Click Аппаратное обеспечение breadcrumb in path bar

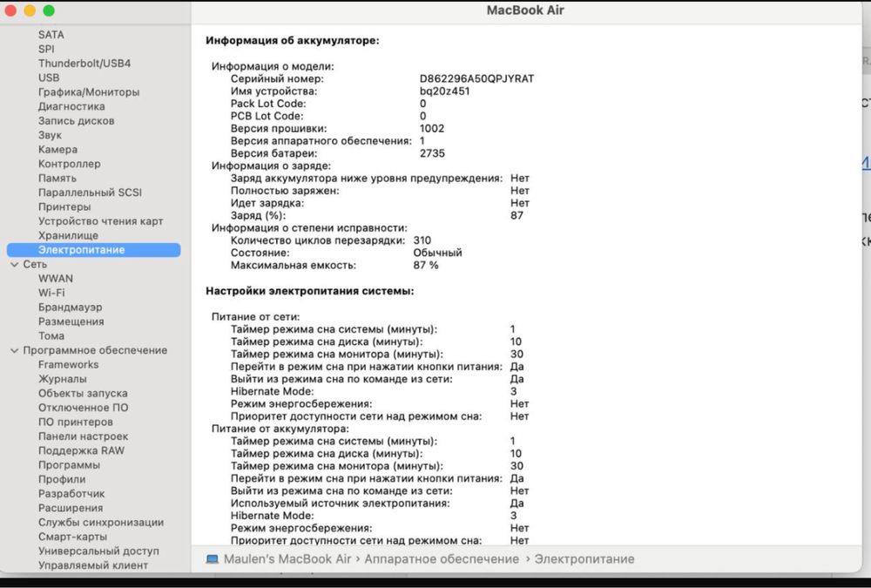pos(442,559)
